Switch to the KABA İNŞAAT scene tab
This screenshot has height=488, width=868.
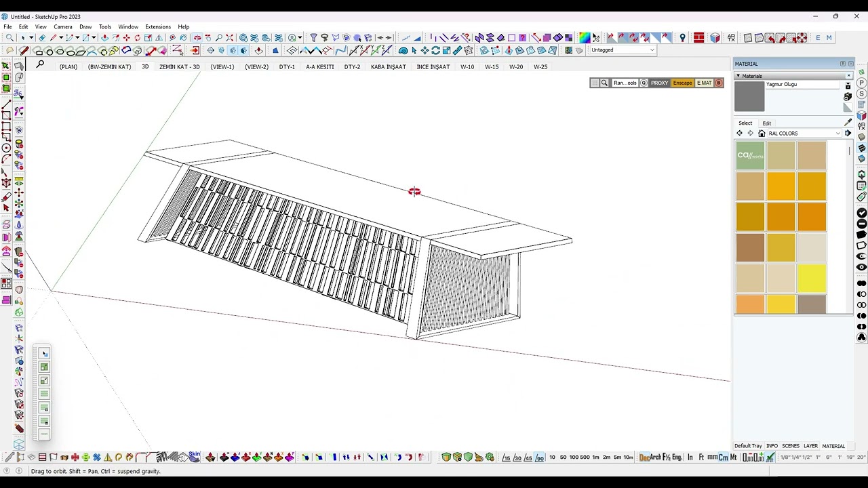[388, 66]
